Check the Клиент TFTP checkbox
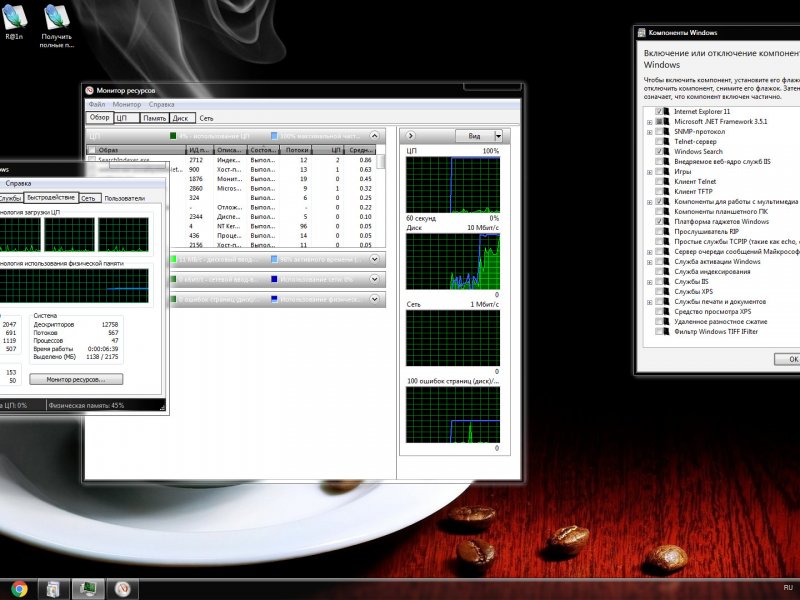800x600 pixels. [x=659, y=191]
